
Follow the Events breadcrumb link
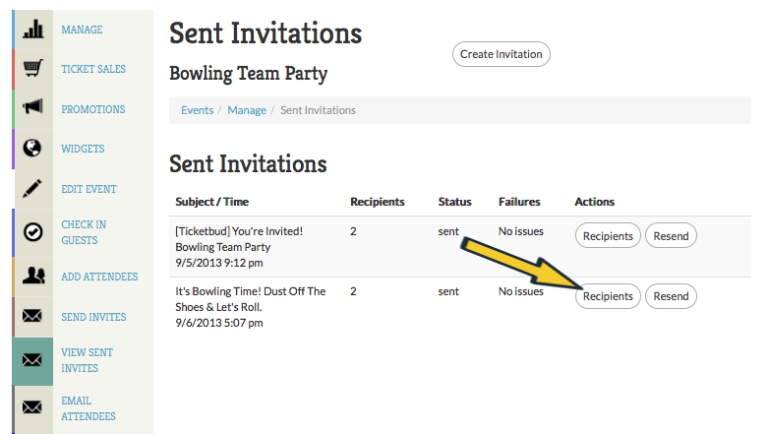coord(197,110)
